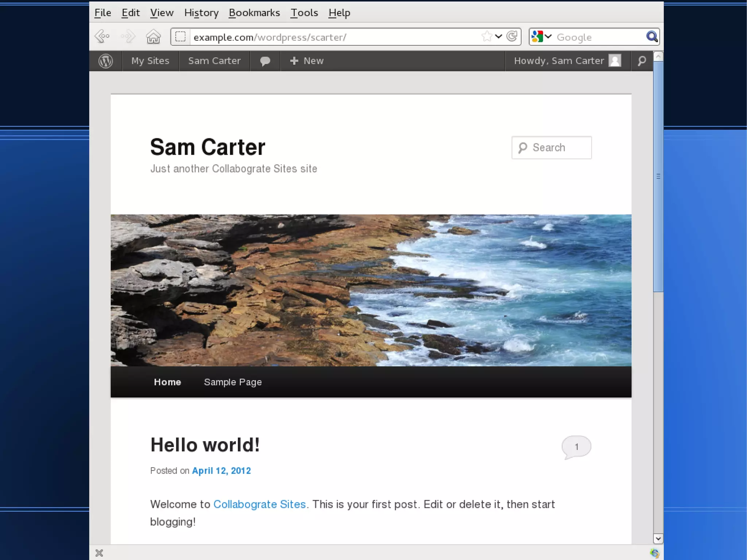Expand the My Sites admin menu

150,61
